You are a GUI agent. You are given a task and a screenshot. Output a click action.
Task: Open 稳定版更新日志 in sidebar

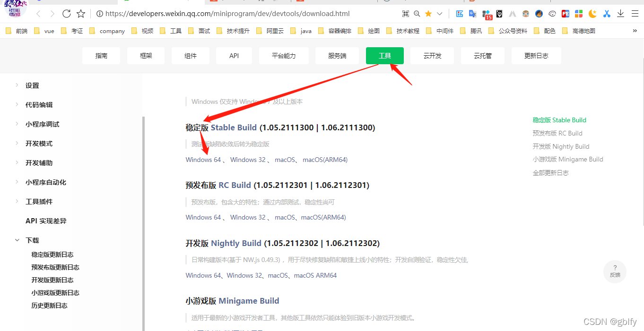(52, 255)
